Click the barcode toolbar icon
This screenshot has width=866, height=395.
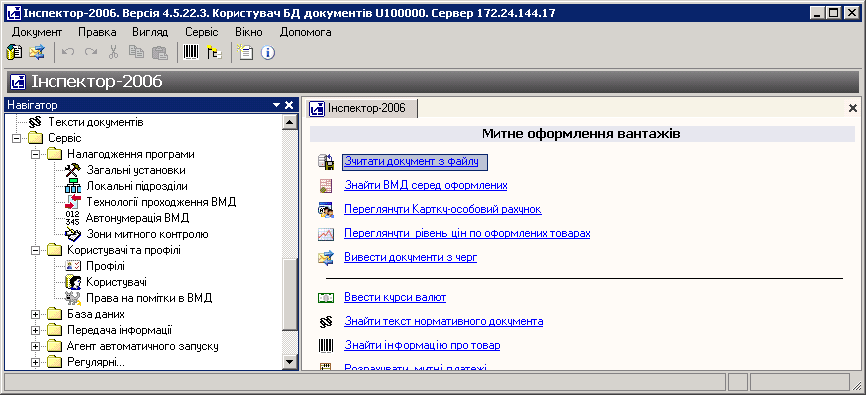[191, 52]
